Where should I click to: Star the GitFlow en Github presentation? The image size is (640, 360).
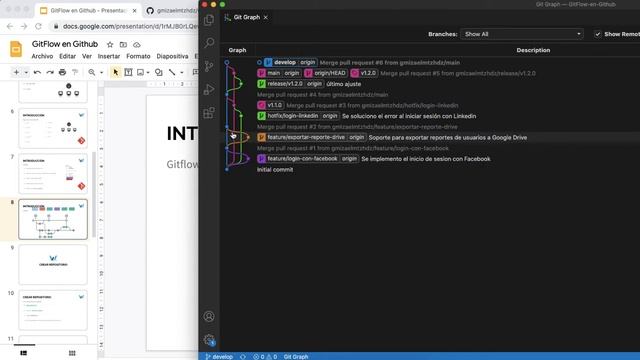click(110, 44)
